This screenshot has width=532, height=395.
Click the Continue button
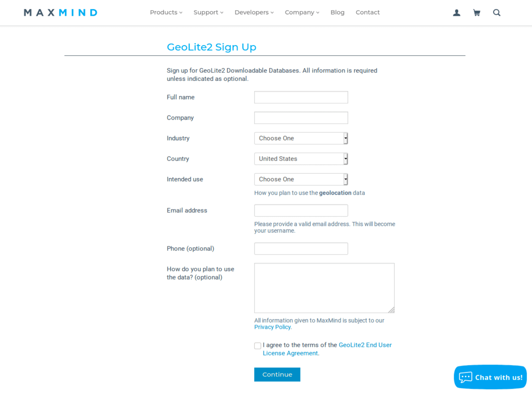pyautogui.click(x=277, y=374)
